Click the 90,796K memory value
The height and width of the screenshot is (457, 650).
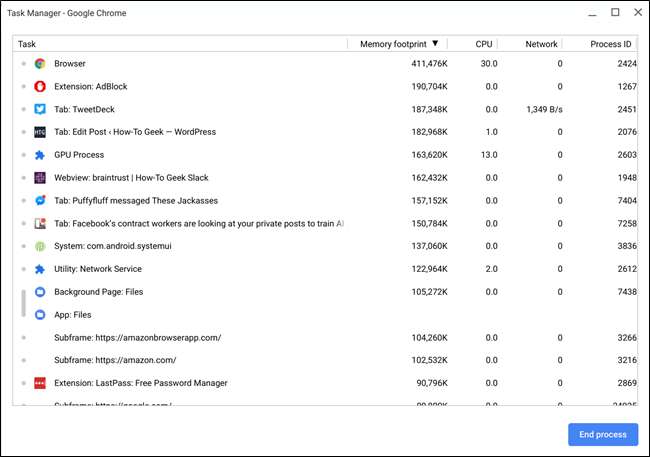coord(432,383)
